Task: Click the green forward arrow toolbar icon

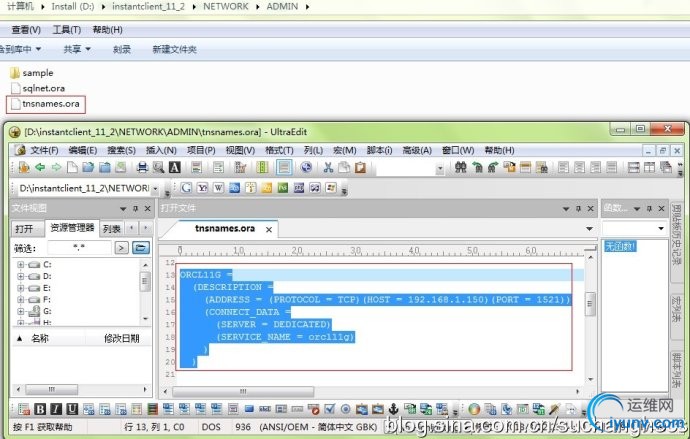Action: (x=56, y=167)
